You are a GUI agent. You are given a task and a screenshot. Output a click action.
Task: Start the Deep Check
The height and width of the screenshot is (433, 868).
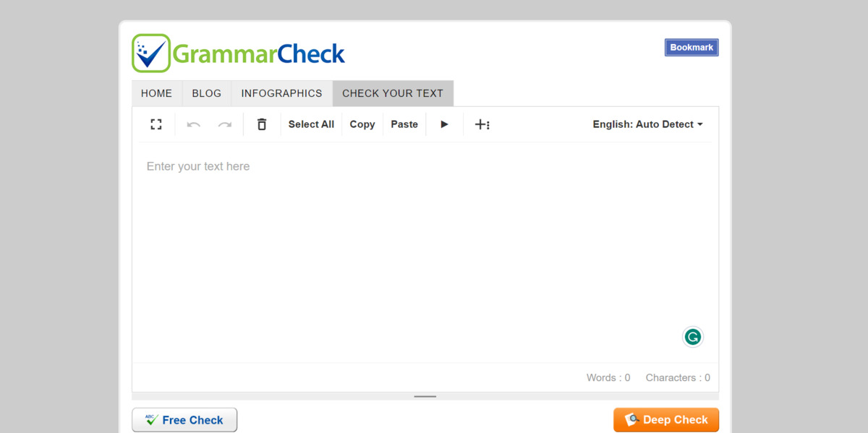click(666, 420)
